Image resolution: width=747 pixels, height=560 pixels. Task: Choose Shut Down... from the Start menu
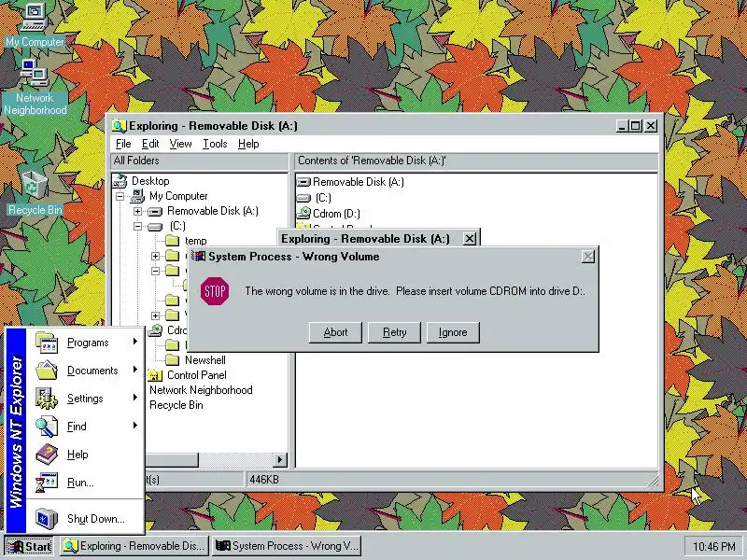click(86, 519)
